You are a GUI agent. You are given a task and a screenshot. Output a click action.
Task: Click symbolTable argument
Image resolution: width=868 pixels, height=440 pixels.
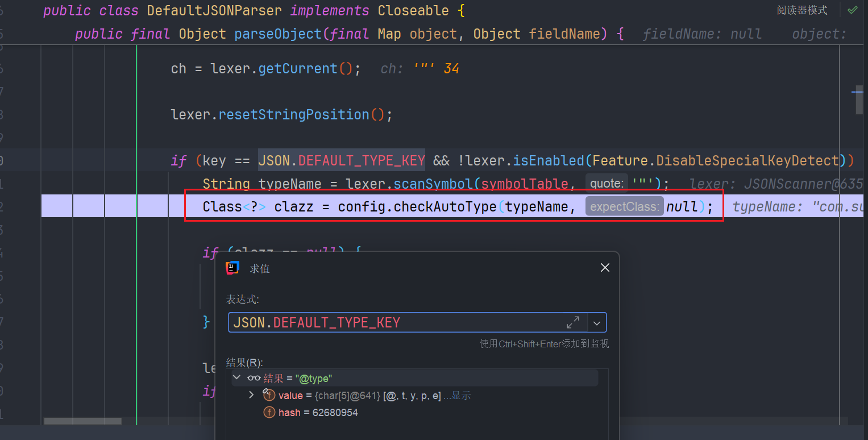coord(525,184)
